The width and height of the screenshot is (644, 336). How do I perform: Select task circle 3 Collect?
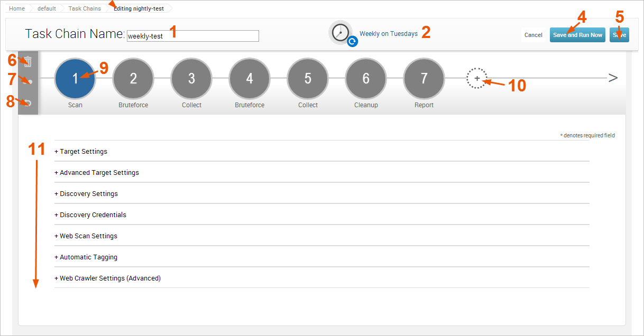tap(191, 78)
